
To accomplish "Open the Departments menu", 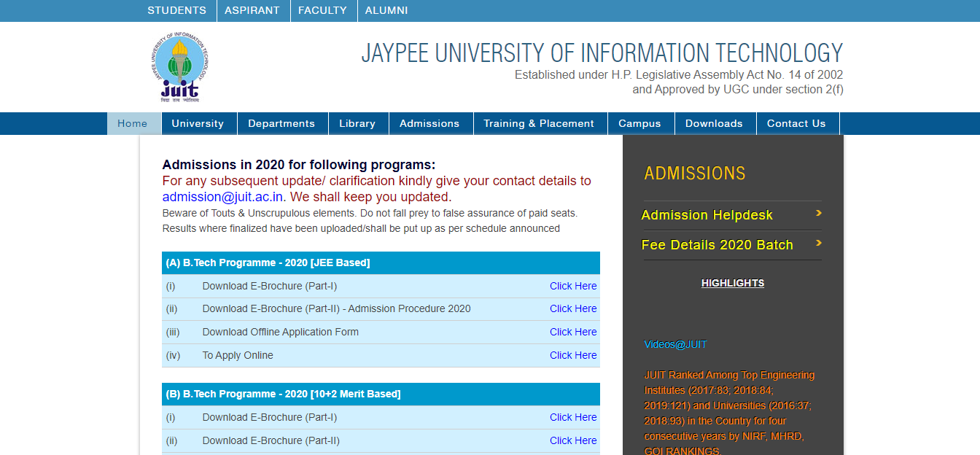I will [282, 123].
